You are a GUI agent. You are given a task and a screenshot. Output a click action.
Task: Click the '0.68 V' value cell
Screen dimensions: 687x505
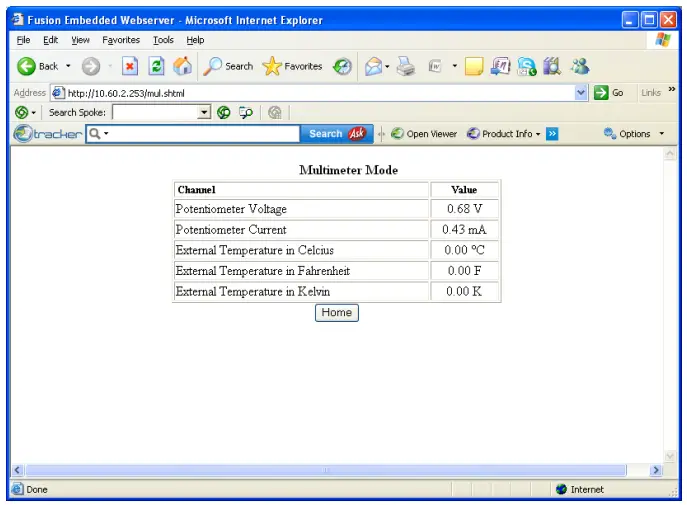click(x=464, y=209)
